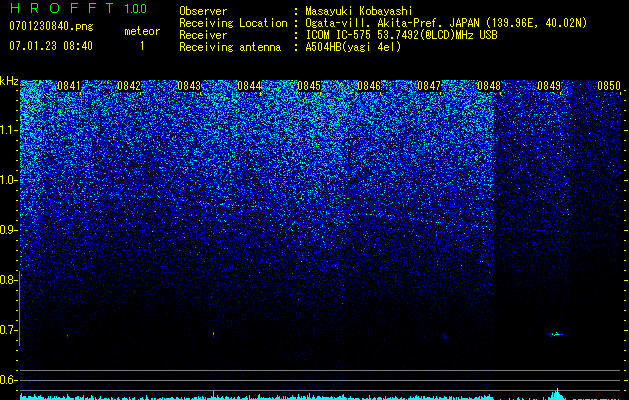
Task: Click the 0.6 kHz axis tick label
Action: 7,380
